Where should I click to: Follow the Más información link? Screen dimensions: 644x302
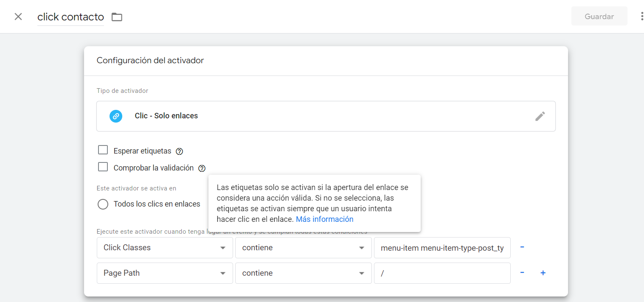tap(324, 219)
